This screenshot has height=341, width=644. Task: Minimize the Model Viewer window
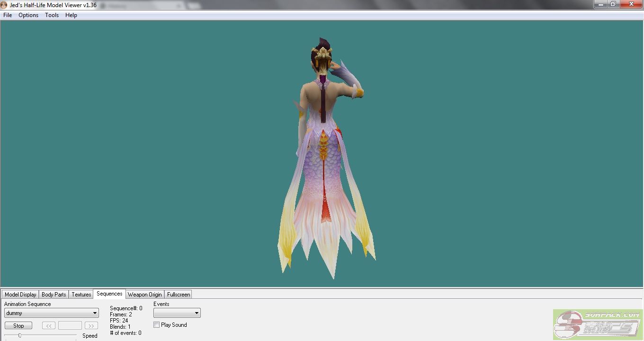click(601, 4)
